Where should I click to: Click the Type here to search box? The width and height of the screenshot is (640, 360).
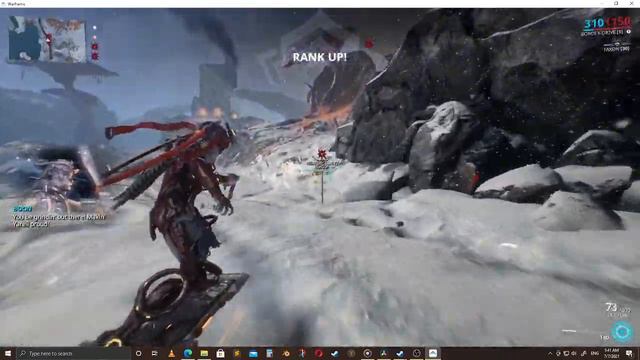[73, 353]
